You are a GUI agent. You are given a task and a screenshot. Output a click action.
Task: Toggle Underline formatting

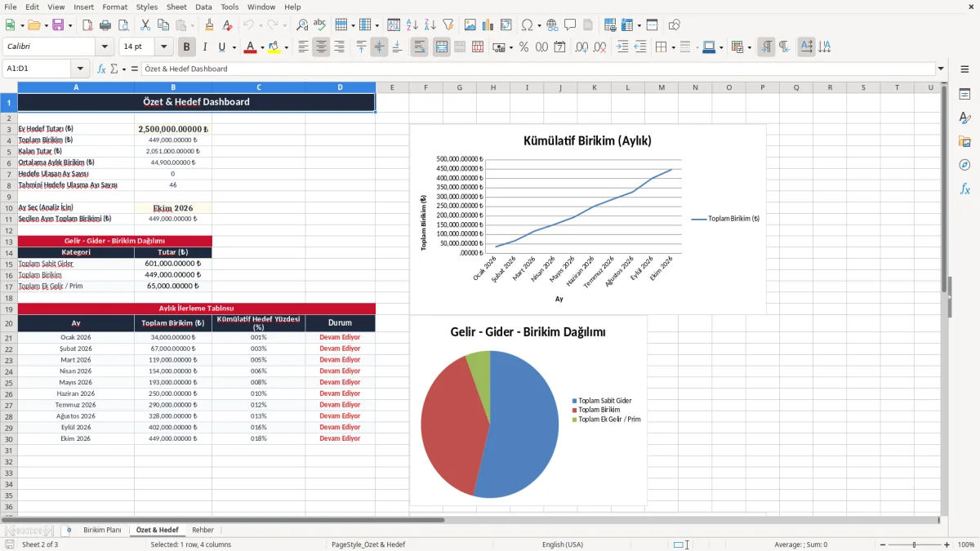tap(222, 47)
